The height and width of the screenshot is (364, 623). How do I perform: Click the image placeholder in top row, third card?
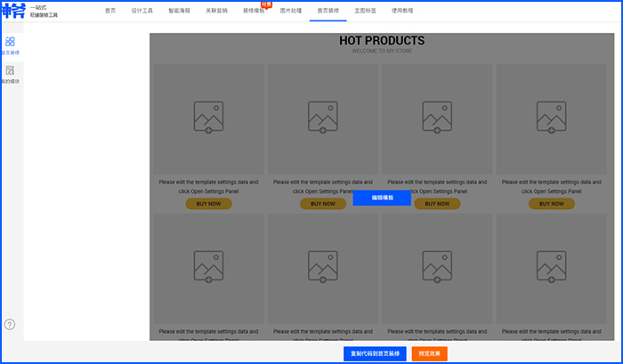click(437, 117)
